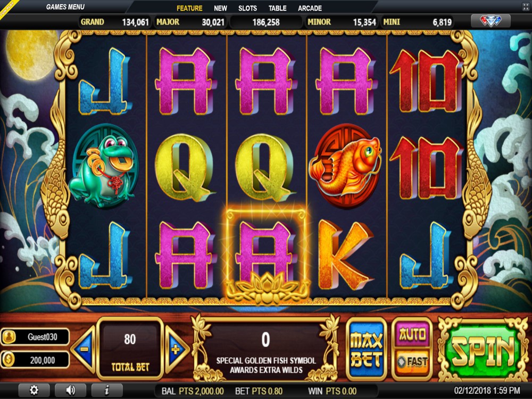Image resolution: width=532 pixels, height=399 pixels.
Task: Toggle fullscreen icon in top corner
Action: click(x=525, y=7)
